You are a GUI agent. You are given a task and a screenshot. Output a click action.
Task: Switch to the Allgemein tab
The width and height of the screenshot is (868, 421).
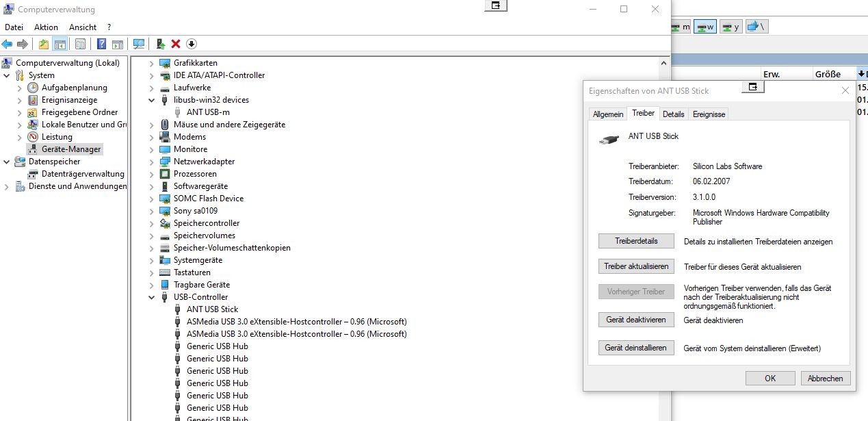[607, 114]
